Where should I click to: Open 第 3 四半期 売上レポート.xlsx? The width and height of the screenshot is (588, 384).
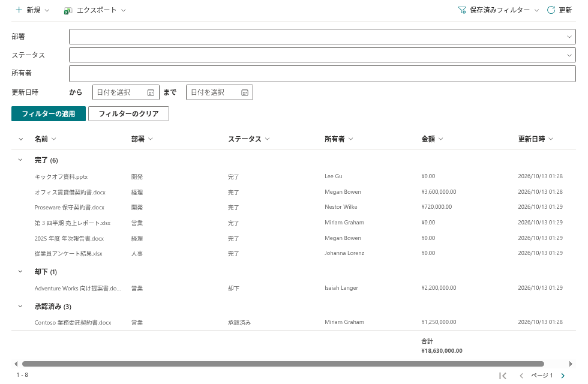click(73, 223)
